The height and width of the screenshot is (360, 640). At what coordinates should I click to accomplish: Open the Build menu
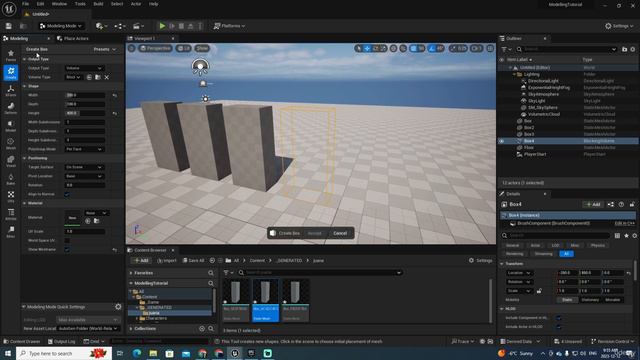tap(98, 4)
